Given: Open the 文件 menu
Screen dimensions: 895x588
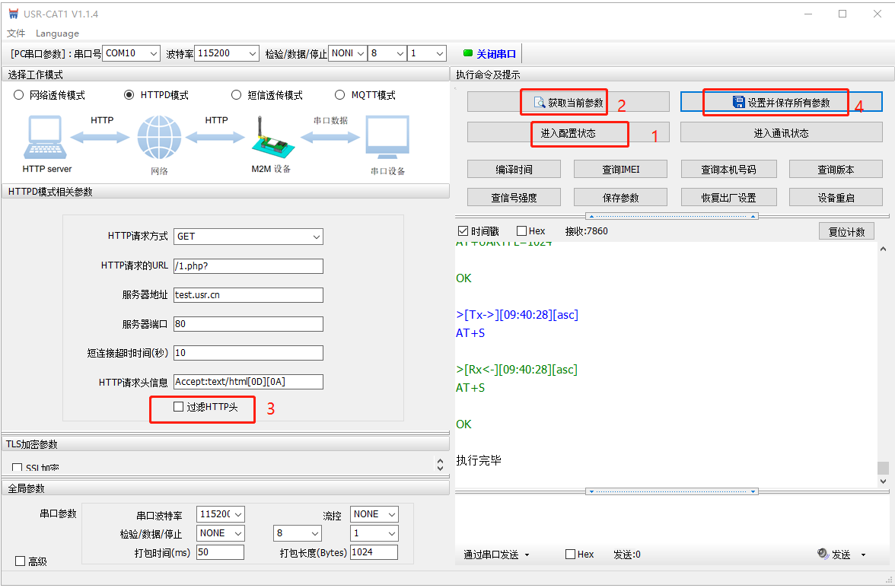Looking at the screenshot, I should click(16, 33).
